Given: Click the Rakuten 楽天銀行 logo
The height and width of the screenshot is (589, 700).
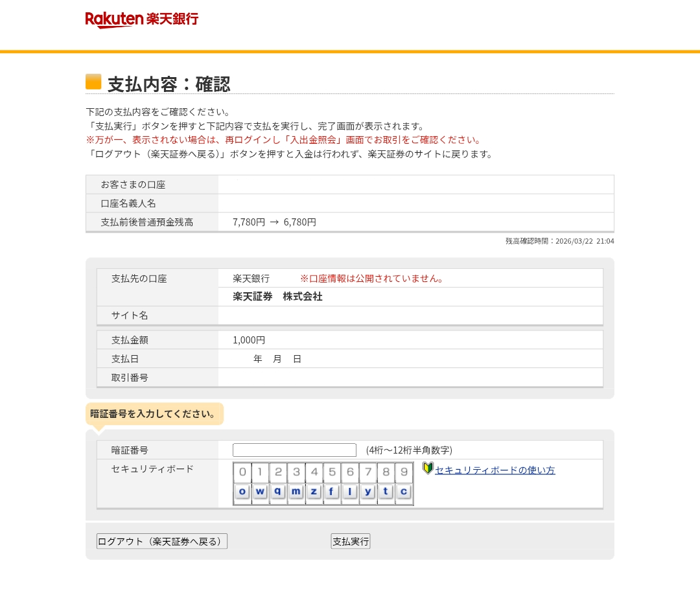Looking at the screenshot, I should click(141, 19).
